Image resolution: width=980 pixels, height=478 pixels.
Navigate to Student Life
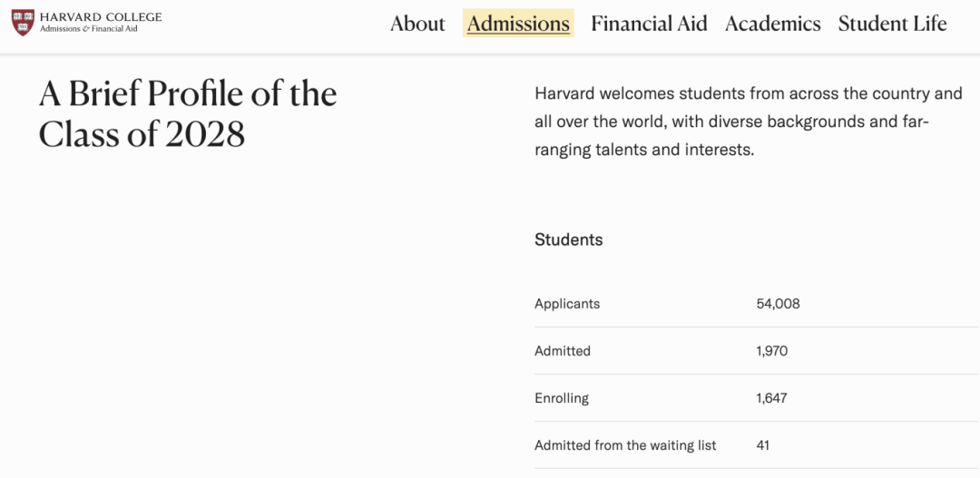pyautogui.click(x=892, y=24)
